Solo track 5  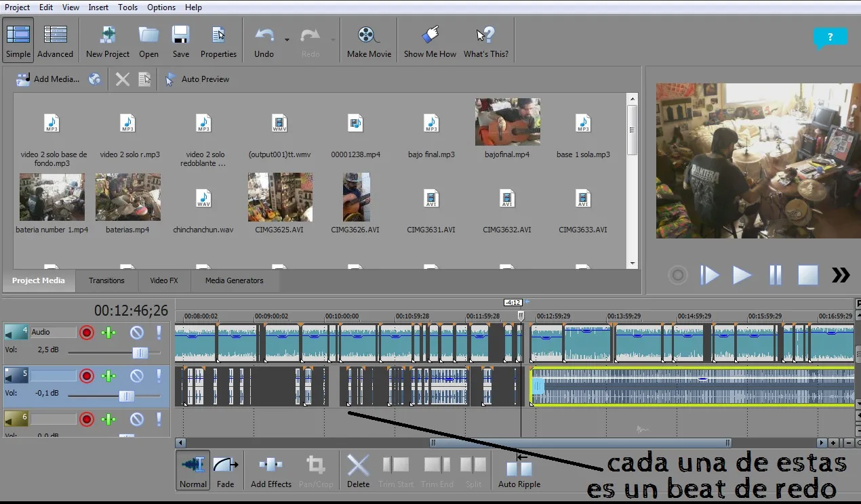[159, 376]
